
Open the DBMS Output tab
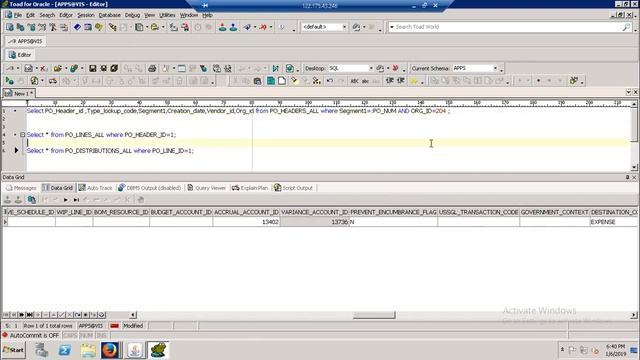(149, 188)
